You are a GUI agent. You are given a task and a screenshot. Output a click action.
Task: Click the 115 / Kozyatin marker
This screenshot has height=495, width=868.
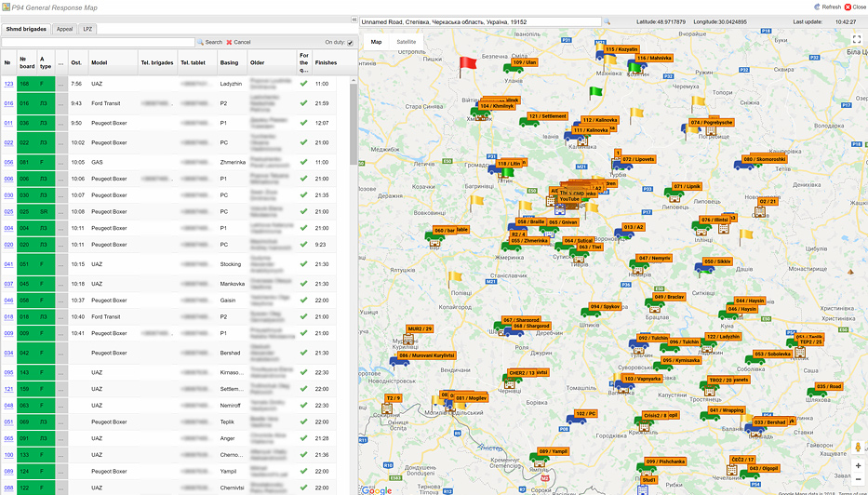pyautogui.click(x=621, y=49)
